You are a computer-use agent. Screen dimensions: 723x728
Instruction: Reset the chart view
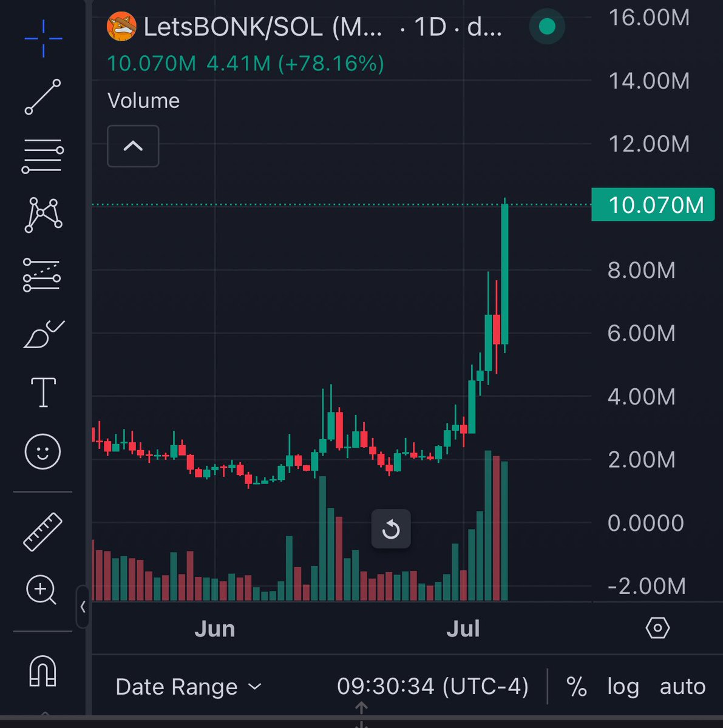tap(391, 530)
